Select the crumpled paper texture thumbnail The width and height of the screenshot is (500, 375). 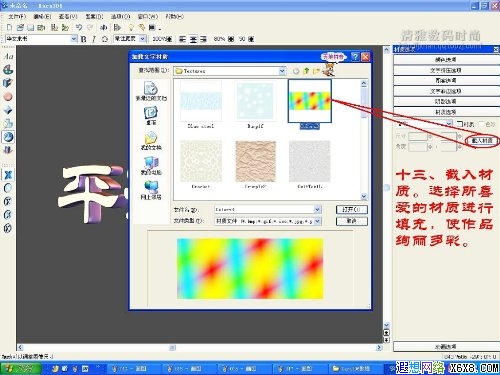coord(255,161)
